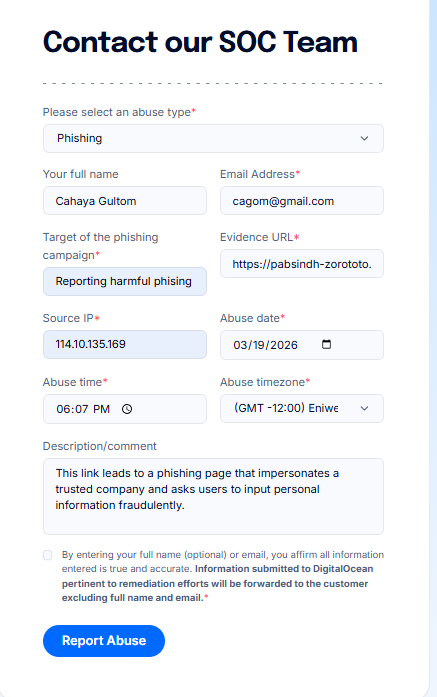Click the Contact our SOC Team heading
The width and height of the screenshot is (437, 697).
[x=200, y=42]
